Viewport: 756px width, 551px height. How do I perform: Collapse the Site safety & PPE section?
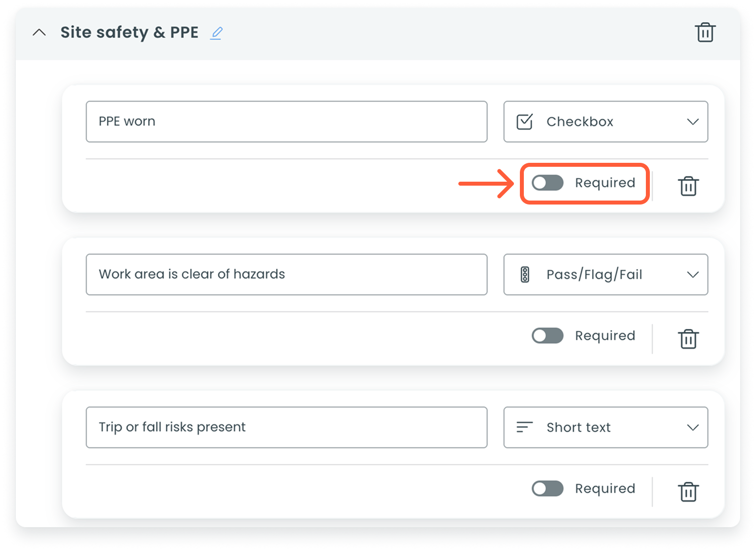[x=39, y=33]
